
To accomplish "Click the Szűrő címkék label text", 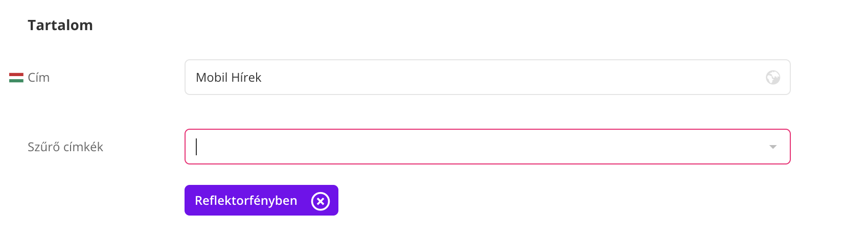I will click(x=65, y=147).
